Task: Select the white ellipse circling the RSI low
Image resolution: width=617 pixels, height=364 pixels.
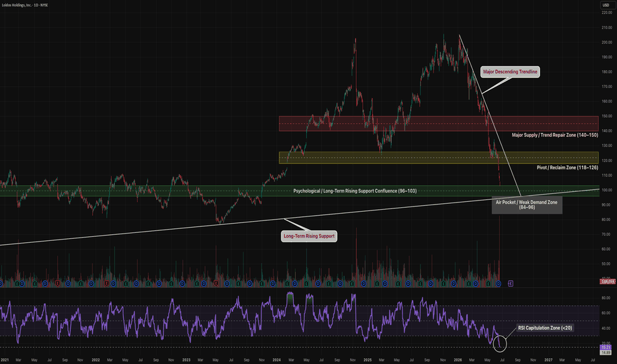Action: click(500, 343)
